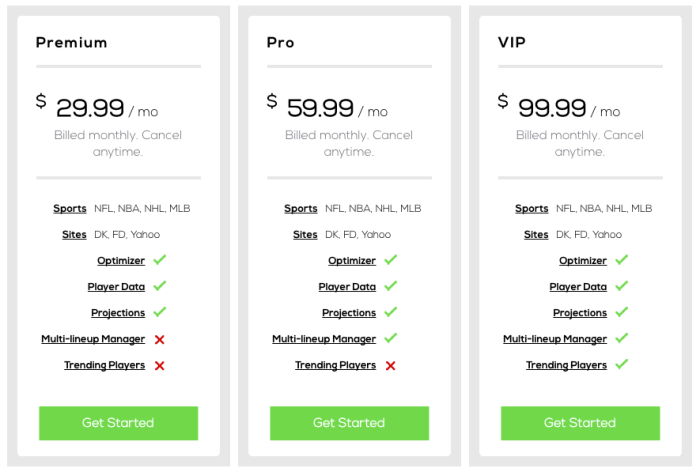Open the Trending Players link in Premium plan
Image resolution: width=700 pixels, height=472 pixels.
(x=105, y=365)
